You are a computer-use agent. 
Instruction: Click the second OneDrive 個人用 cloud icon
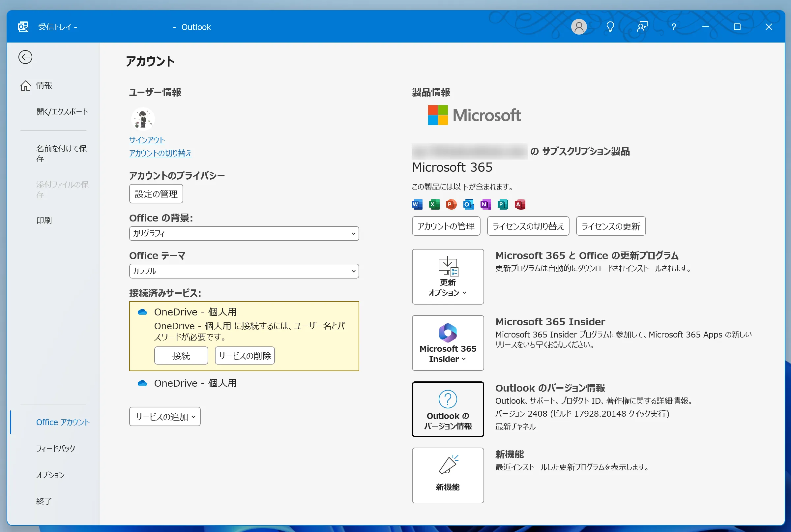tap(142, 383)
